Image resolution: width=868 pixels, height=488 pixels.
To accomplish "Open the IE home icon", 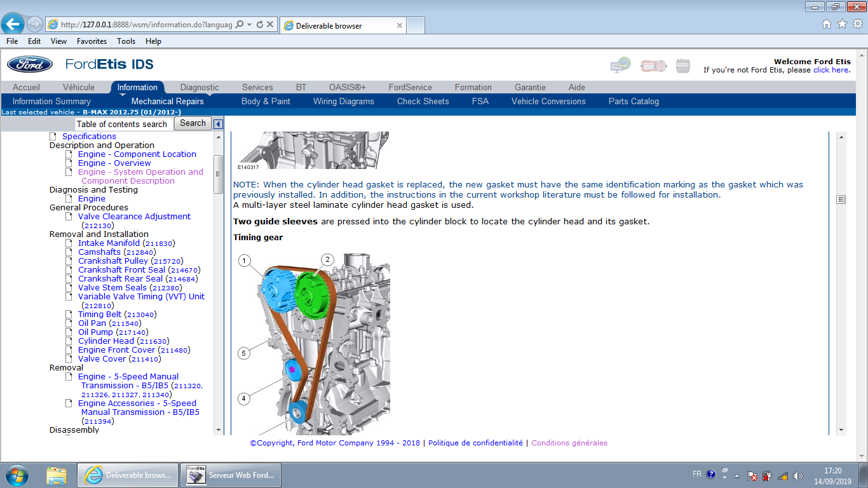I will coord(826,24).
